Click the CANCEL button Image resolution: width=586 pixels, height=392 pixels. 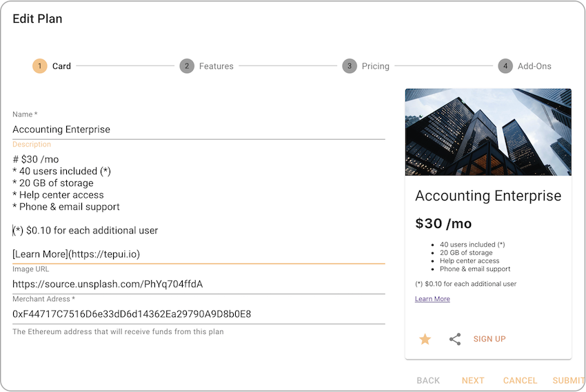(520, 380)
